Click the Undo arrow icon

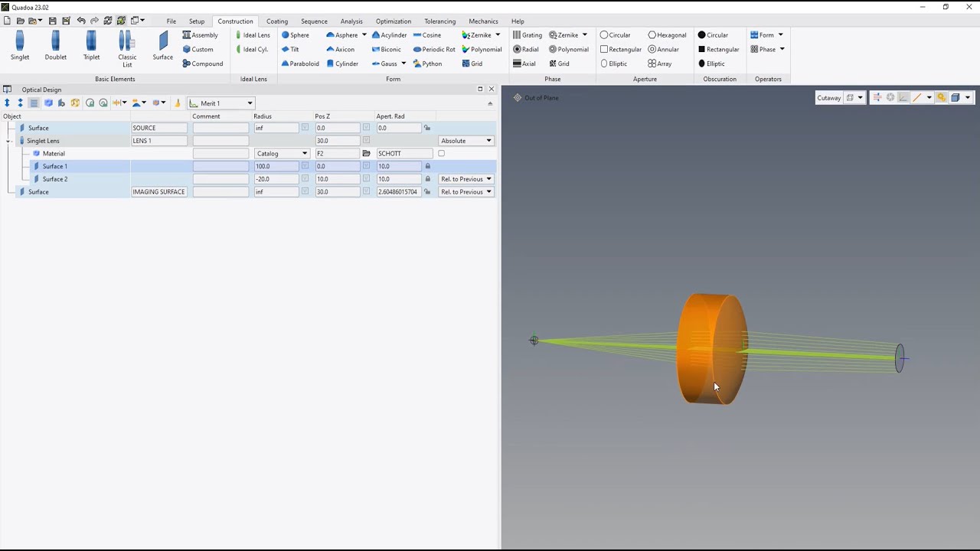pyautogui.click(x=80, y=21)
